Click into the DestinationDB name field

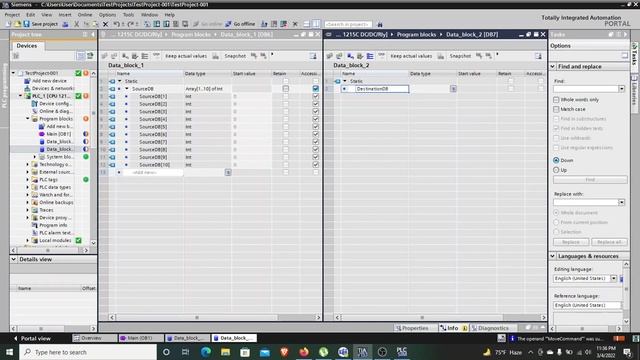(x=381, y=89)
